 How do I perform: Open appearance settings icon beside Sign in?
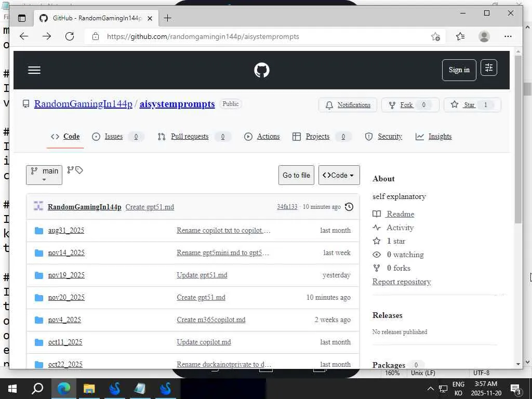[x=488, y=68]
